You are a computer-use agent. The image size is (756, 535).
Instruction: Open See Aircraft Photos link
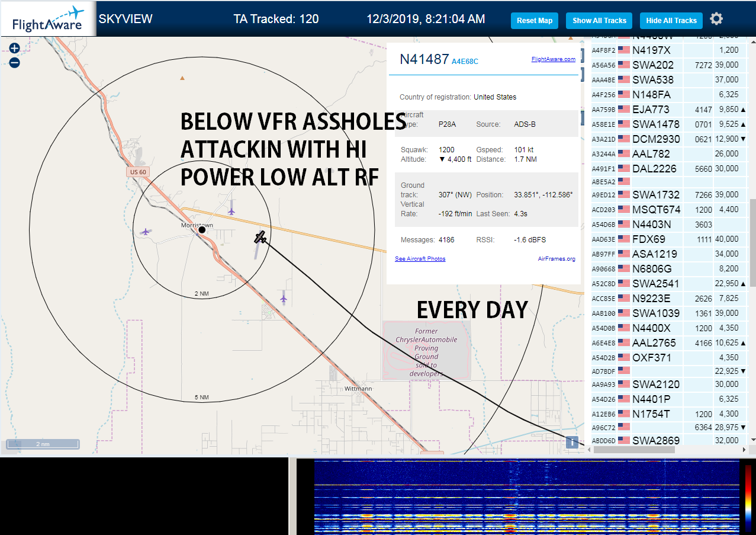(420, 259)
